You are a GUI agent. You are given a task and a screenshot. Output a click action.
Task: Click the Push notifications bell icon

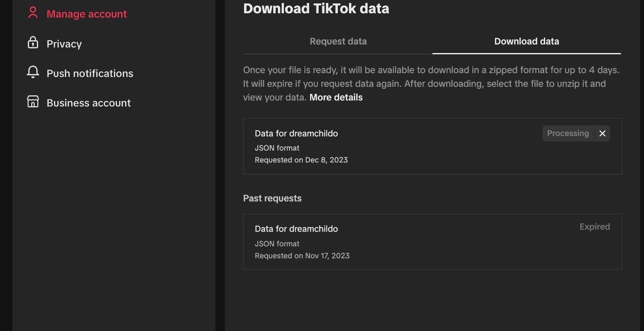[x=33, y=73]
